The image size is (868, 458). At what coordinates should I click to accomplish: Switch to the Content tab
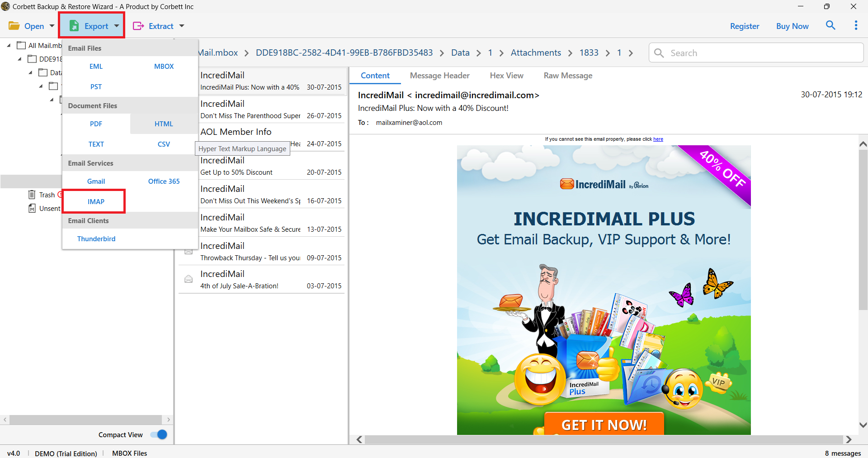375,76
